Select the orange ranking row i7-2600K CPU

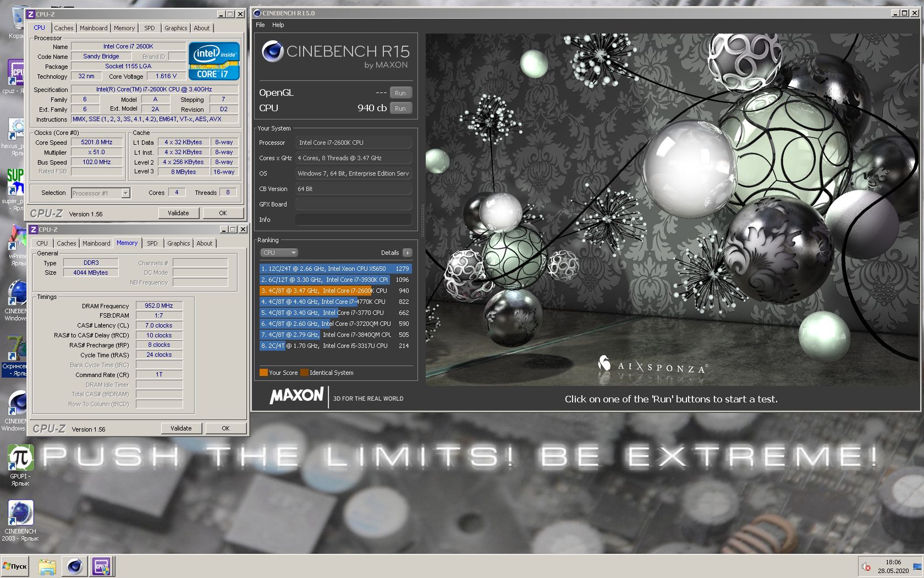(335, 291)
